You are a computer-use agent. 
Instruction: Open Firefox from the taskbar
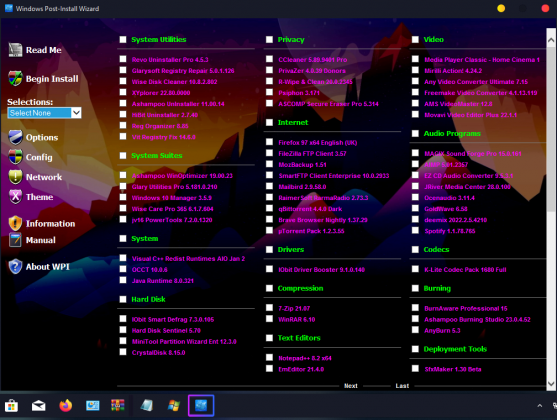[65, 405]
